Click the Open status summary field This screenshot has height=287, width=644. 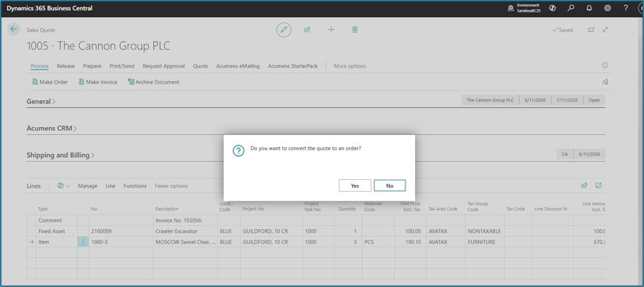(594, 100)
